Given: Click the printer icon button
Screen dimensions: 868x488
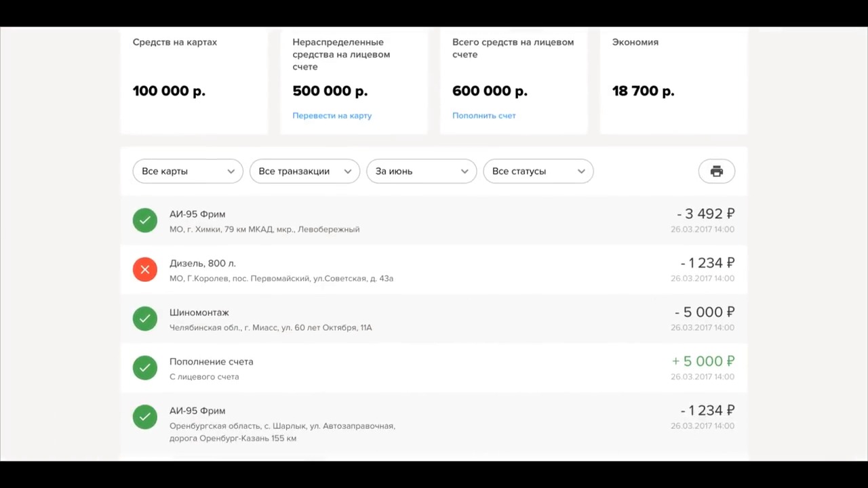Looking at the screenshot, I should click(716, 171).
